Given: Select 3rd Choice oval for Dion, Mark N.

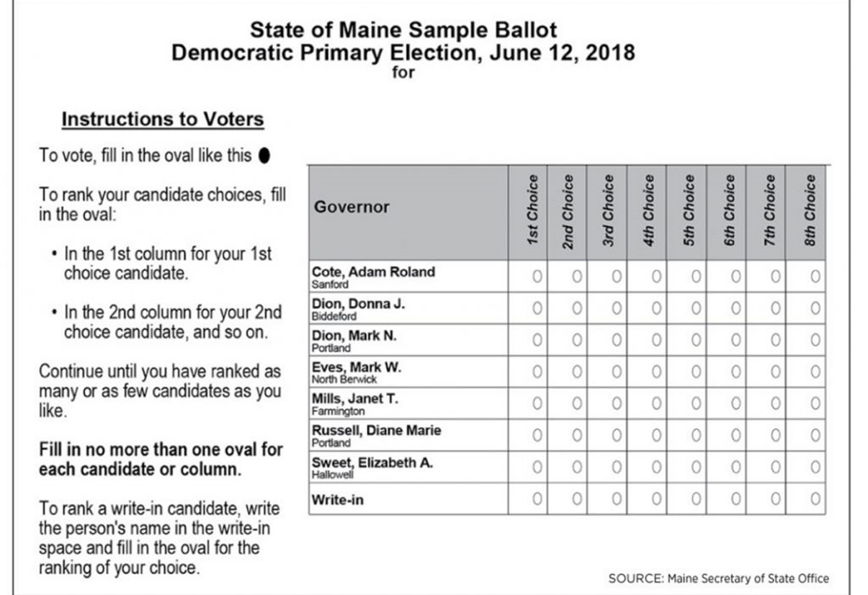Looking at the screenshot, I should point(617,339).
